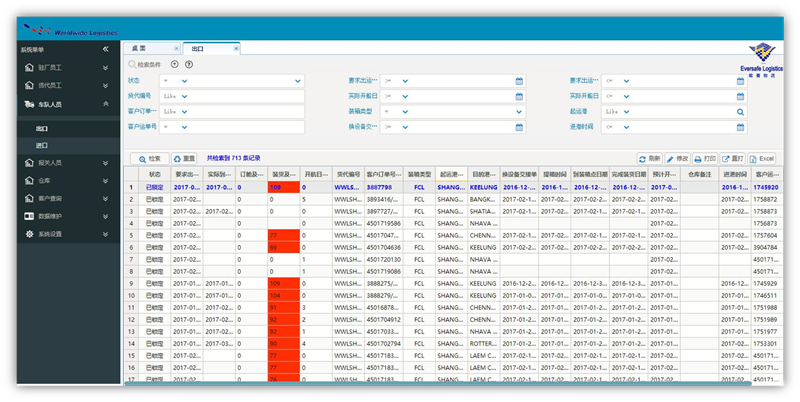This screenshot has width=800, height=402.
Task: Click into the 起运港 text input
Action: (x=683, y=112)
